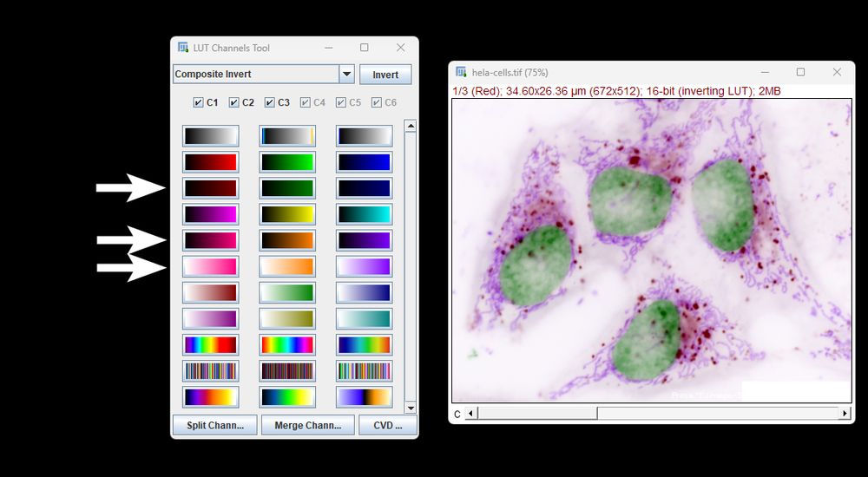Apply the black-to-pink-red LUT swatch

[x=211, y=240]
